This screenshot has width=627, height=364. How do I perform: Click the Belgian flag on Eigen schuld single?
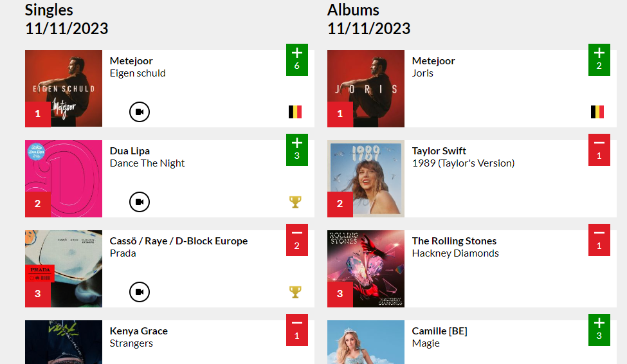tap(295, 112)
